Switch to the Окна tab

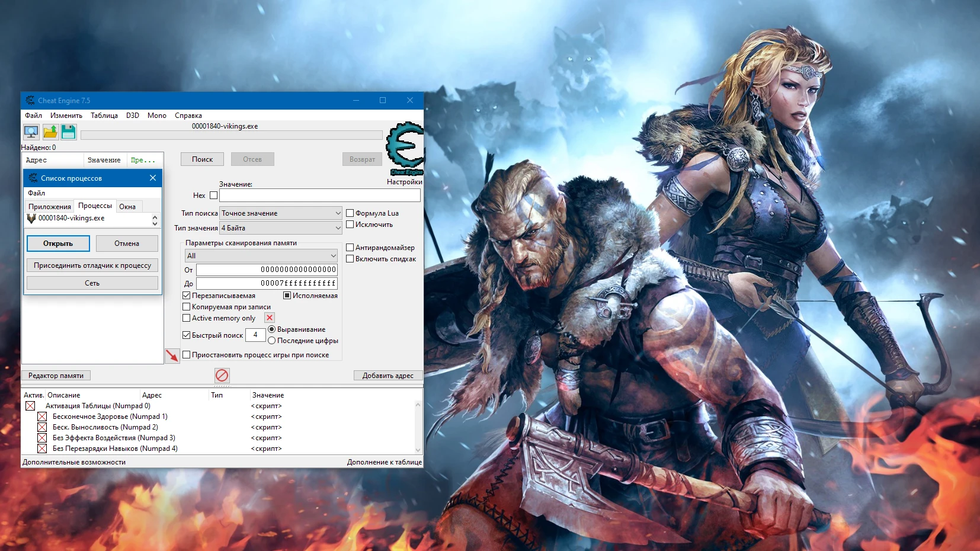click(x=128, y=206)
